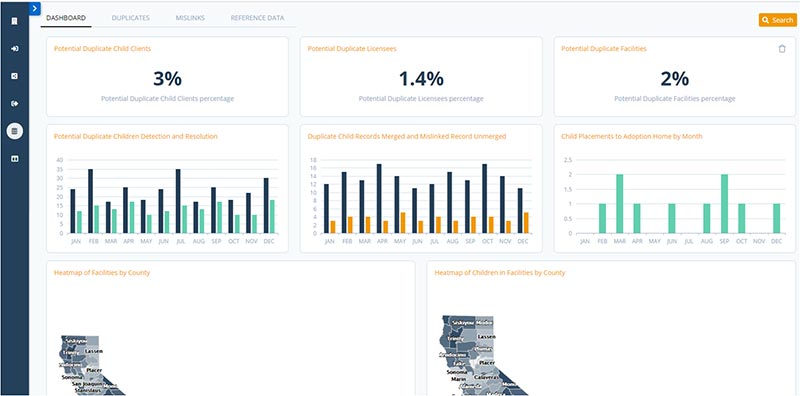Image resolution: width=800 pixels, height=396 pixels.
Task: Click MAR bar in Adoption Placements chart
Action: click(619, 204)
